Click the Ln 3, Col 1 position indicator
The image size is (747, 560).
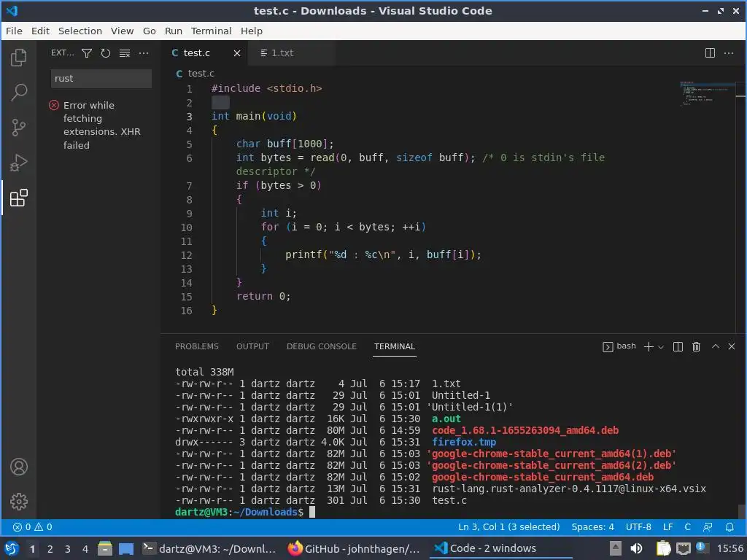508,526
